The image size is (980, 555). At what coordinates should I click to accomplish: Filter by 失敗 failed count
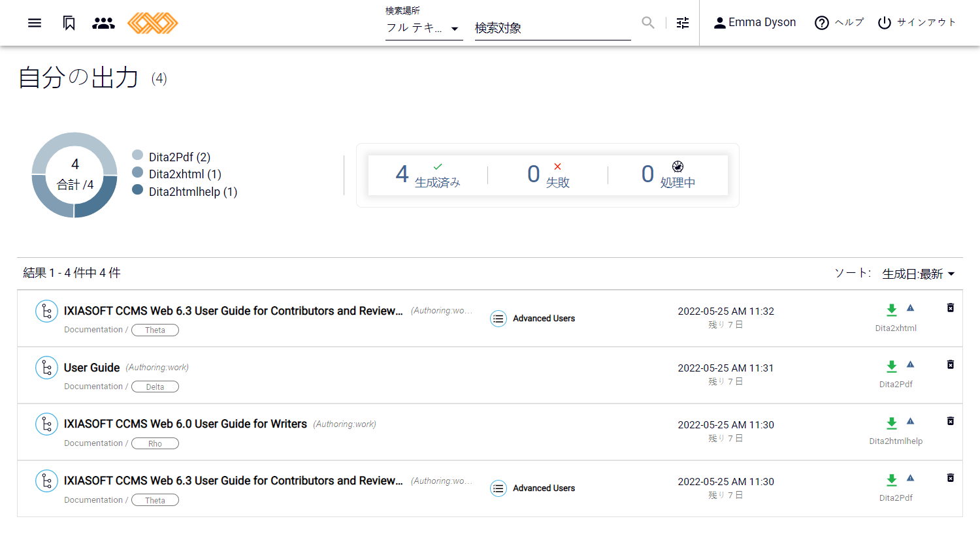tap(548, 175)
